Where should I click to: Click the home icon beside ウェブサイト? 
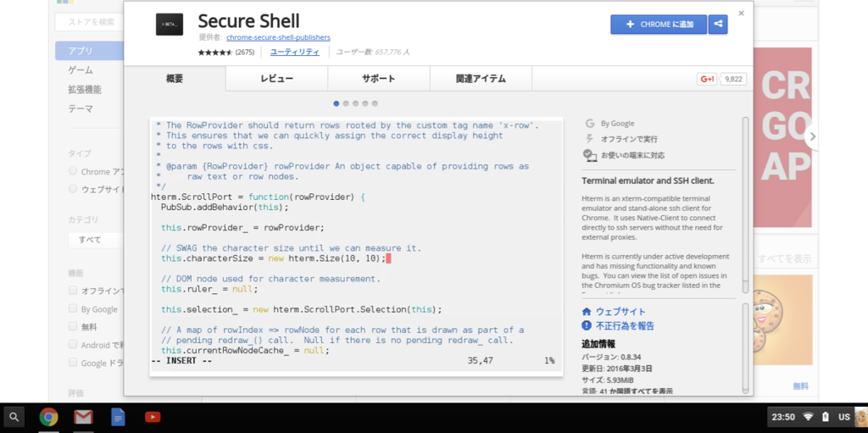[x=587, y=312]
